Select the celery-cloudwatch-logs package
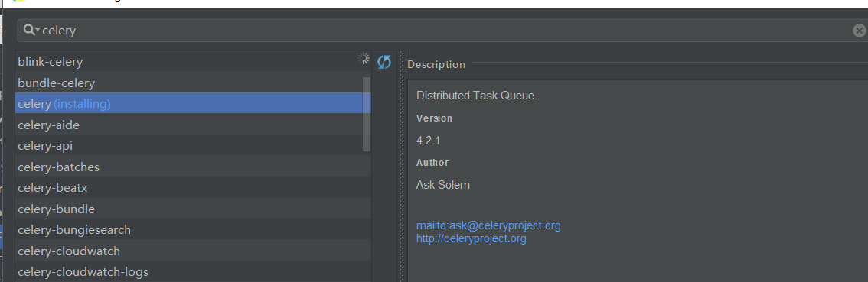 (x=193, y=272)
